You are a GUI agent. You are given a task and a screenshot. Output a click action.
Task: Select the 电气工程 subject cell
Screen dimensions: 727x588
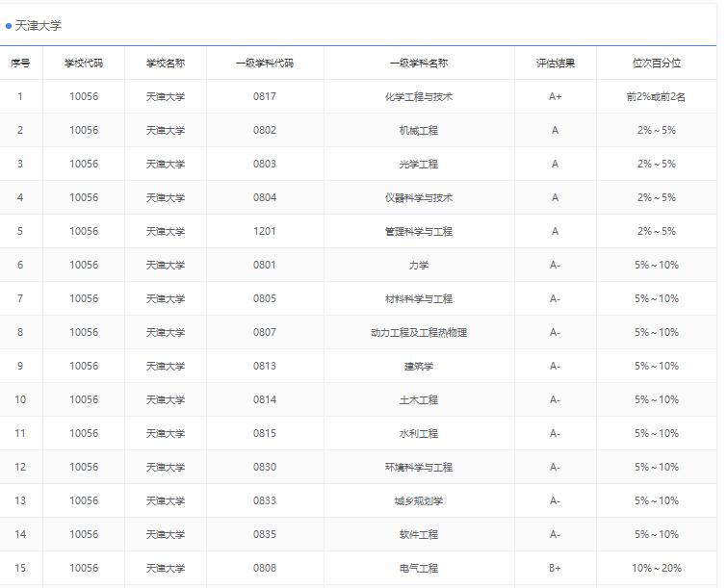pos(419,568)
